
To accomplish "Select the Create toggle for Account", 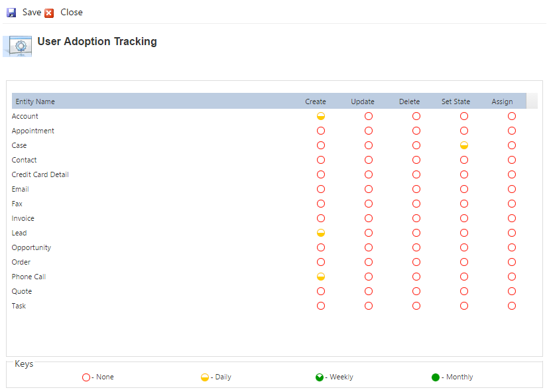I will [321, 116].
